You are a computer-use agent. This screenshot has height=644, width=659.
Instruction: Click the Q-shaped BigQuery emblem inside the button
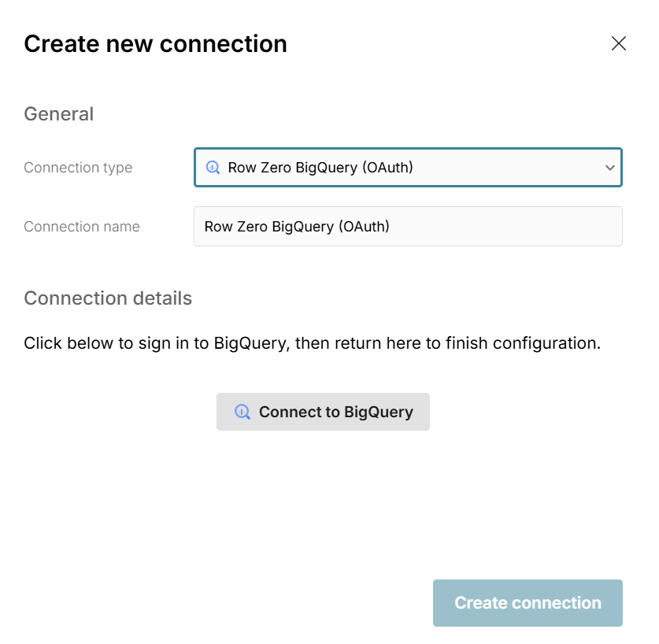coord(242,411)
